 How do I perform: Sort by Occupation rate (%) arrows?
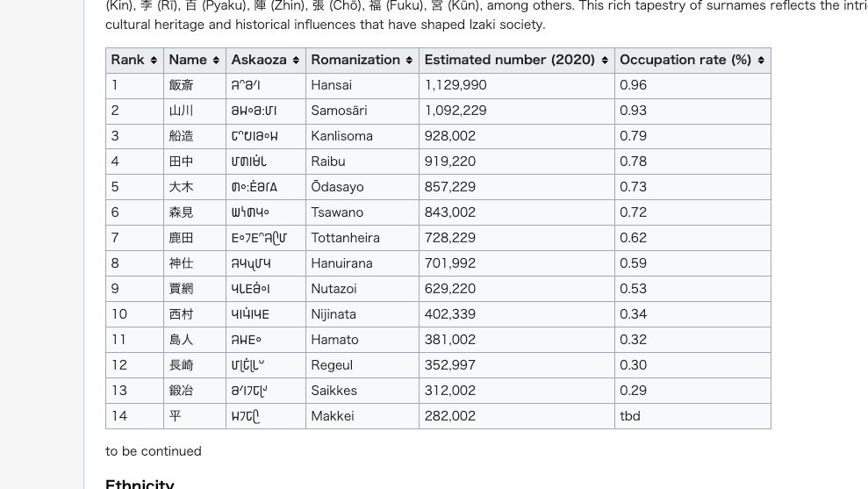tap(761, 61)
